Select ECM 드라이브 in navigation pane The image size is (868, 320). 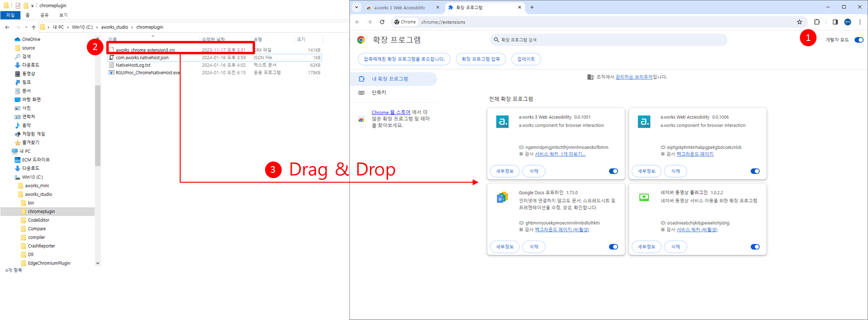[36, 160]
